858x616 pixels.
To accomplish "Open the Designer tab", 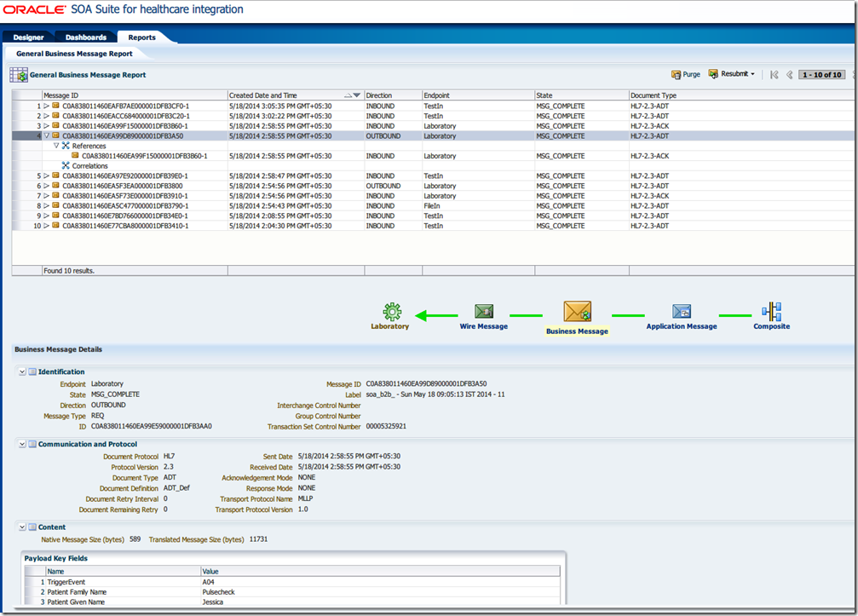I will tap(28, 37).
